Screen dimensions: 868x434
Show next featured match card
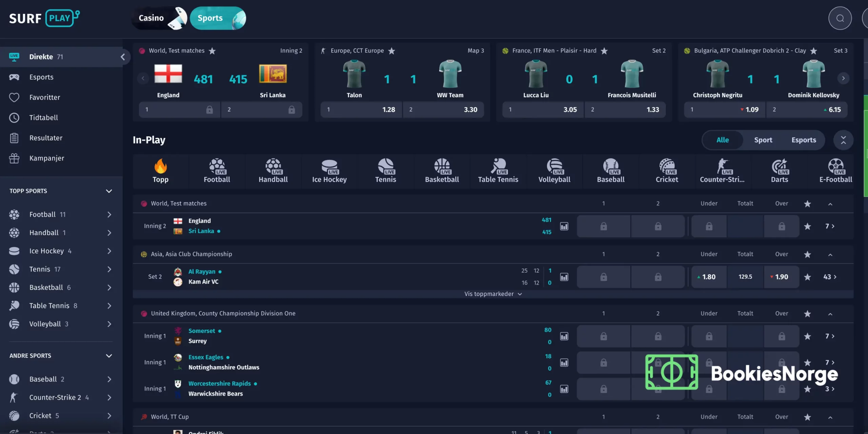[843, 78]
